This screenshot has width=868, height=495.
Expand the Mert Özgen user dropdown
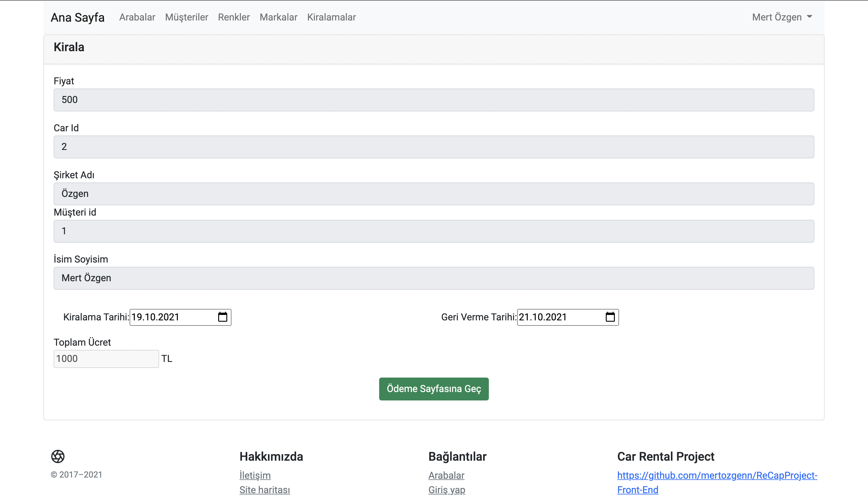click(782, 17)
